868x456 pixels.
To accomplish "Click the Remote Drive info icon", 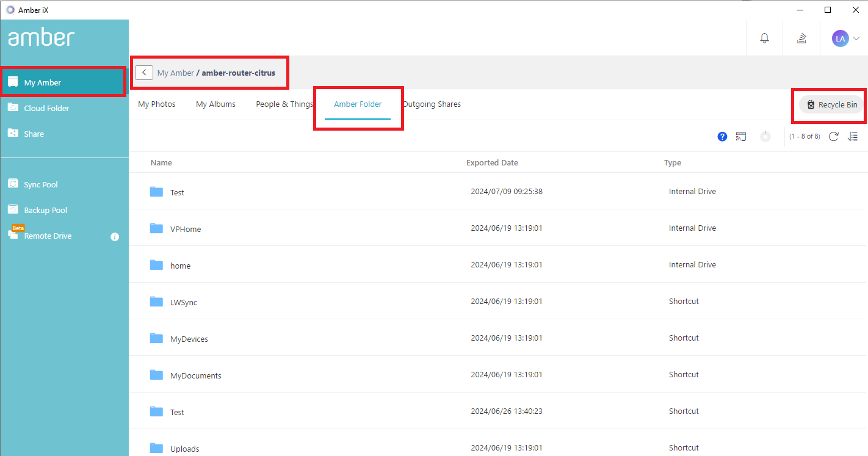I will point(115,237).
